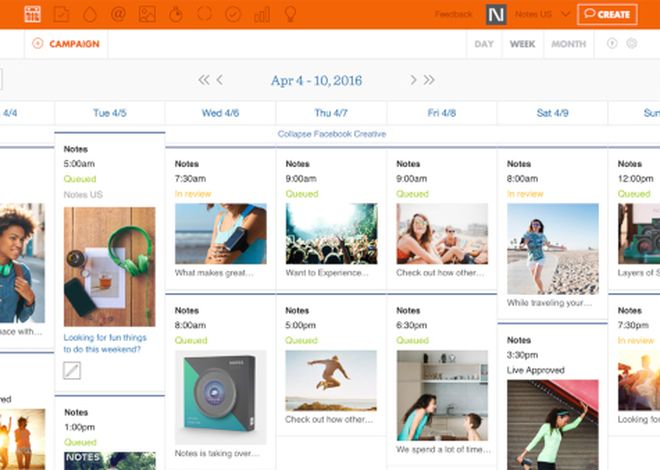Click the play circle icon near Month
Viewport: 660px width, 470px height.
coord(612,43)
